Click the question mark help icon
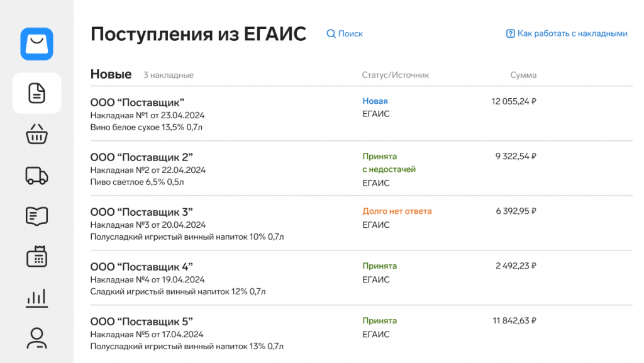This screenshot has width=644, height=363. tap(510, 34)
